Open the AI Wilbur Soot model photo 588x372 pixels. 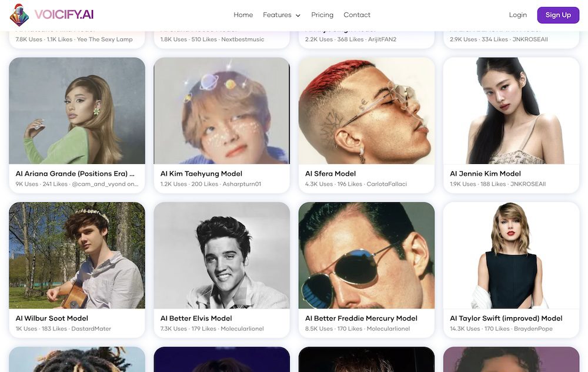77,255
